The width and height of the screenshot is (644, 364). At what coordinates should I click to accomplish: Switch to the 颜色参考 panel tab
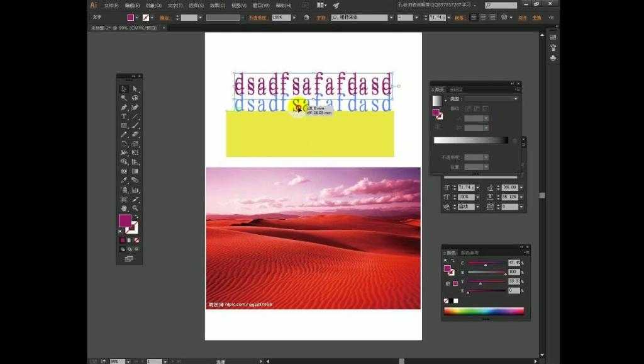470,253
